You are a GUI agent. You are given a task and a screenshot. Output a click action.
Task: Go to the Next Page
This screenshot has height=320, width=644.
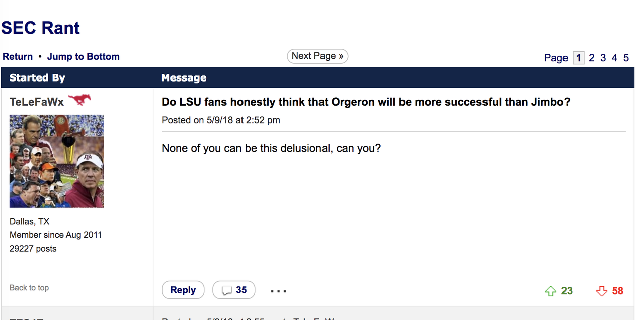[317, 56]
